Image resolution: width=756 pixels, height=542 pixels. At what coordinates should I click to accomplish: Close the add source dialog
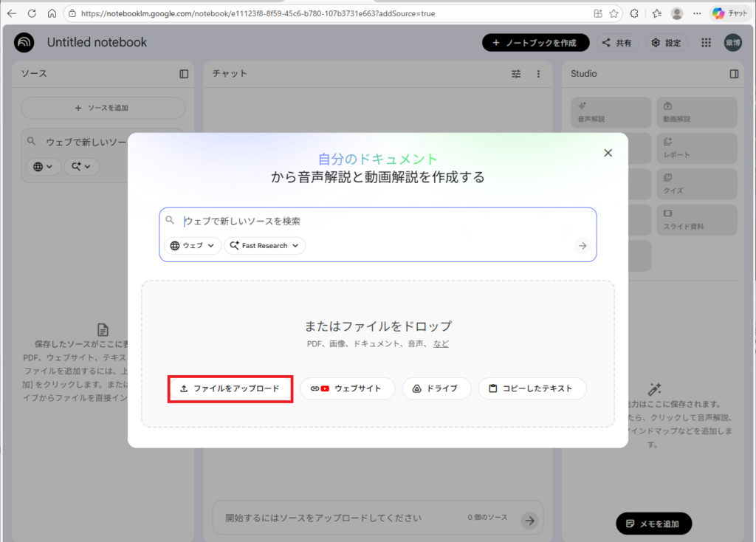coord(608,153)
